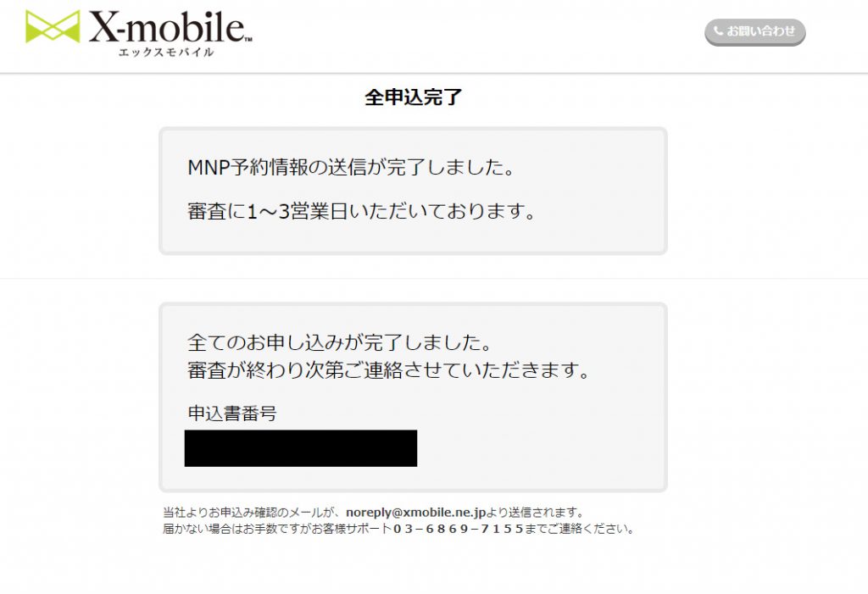This screenshot has width=868, height=594.
Task: Click the 審査に1～3営業日 notice text
Action: (361, 211)
